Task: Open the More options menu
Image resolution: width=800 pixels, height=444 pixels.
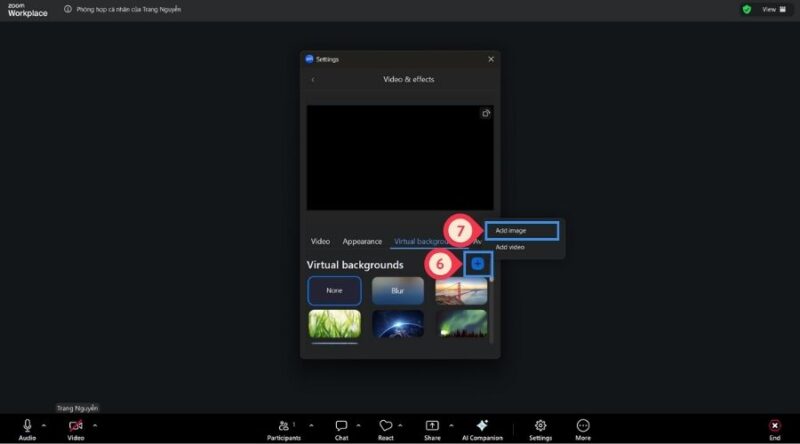Action: coord(583,425)
